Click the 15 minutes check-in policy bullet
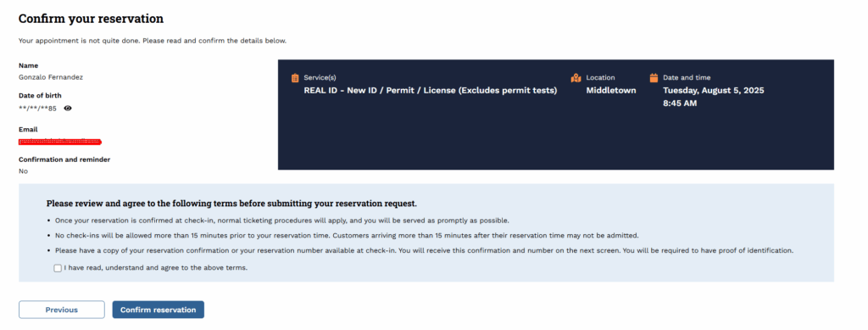This screenshot has height=330, width=868. click(x=346, y=235)
